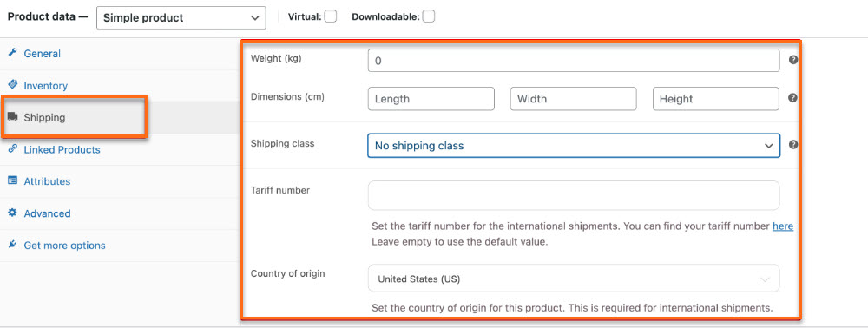Click the 'Country of origin' label
This screenshot has height=328, width=868.
[x=288, y=273]
